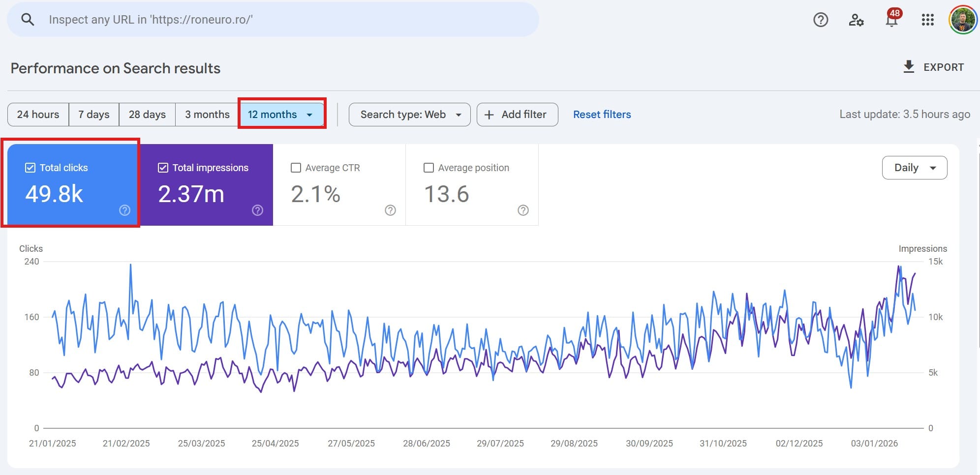The width and height of the screenshot is (980, 475).
Task: Open the Daily granularity dropdown
Action: (914, 168)
